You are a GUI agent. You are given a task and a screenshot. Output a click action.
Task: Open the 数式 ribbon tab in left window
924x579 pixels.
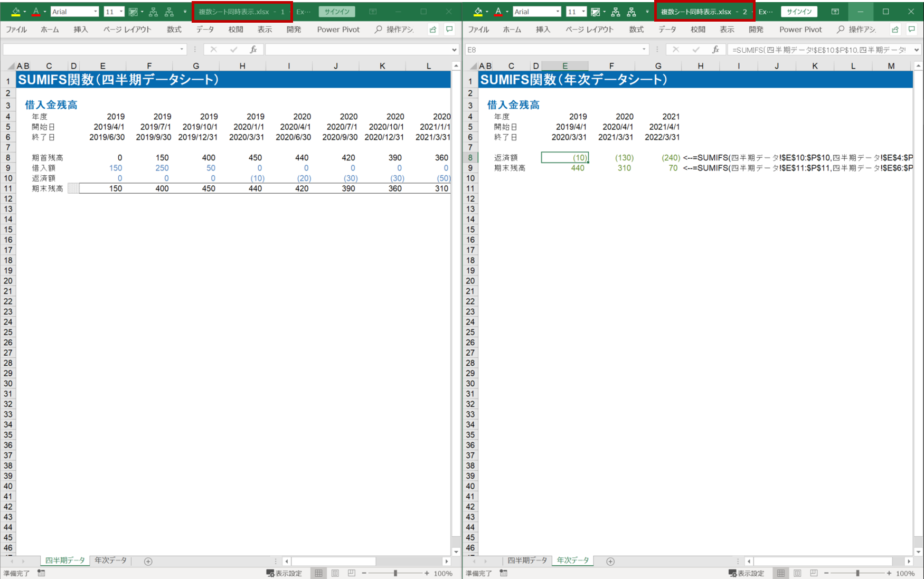point(174,30)
